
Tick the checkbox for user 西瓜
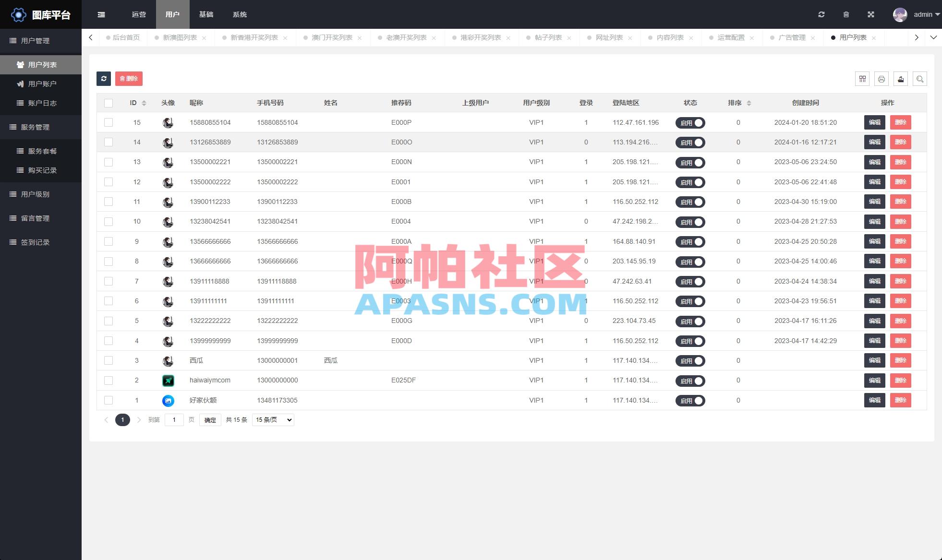(109, 360)
